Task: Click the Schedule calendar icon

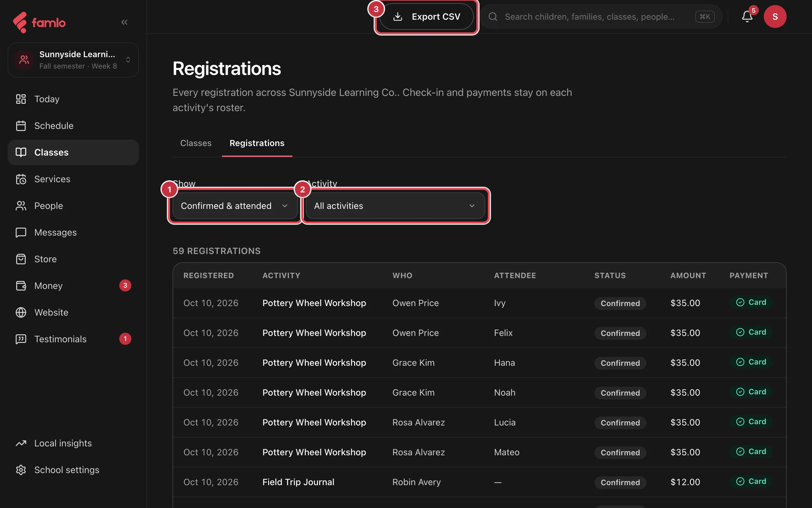Action: coord(21,126)
